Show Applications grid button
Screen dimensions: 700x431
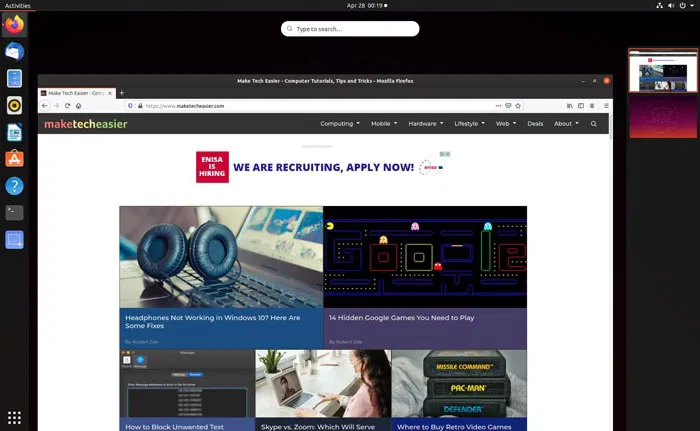[14, 417]
